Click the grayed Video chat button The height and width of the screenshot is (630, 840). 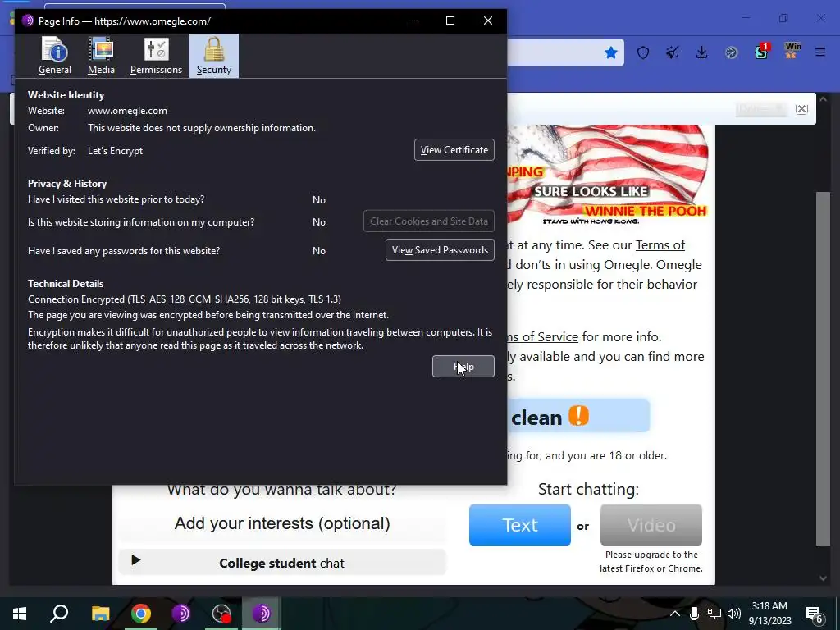(651, 525)
